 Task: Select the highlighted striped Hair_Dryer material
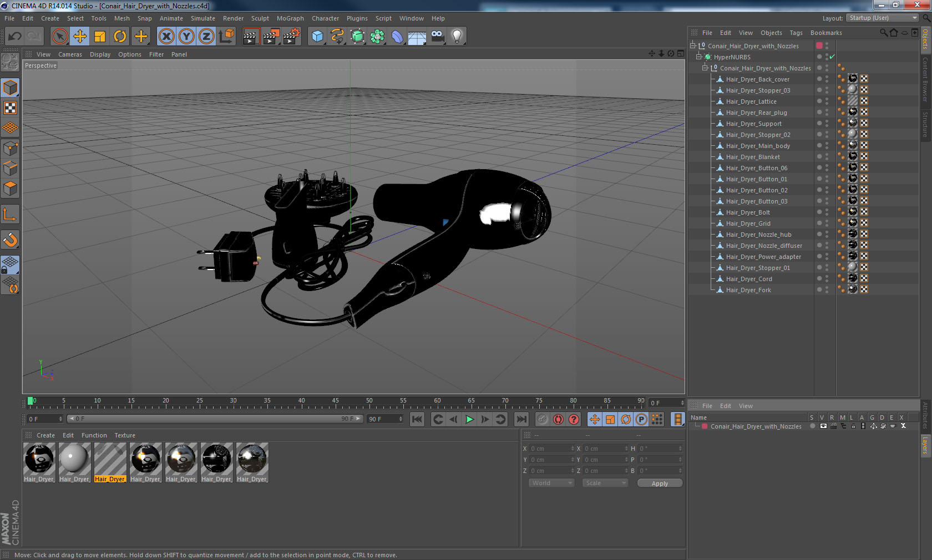(110, 462)
